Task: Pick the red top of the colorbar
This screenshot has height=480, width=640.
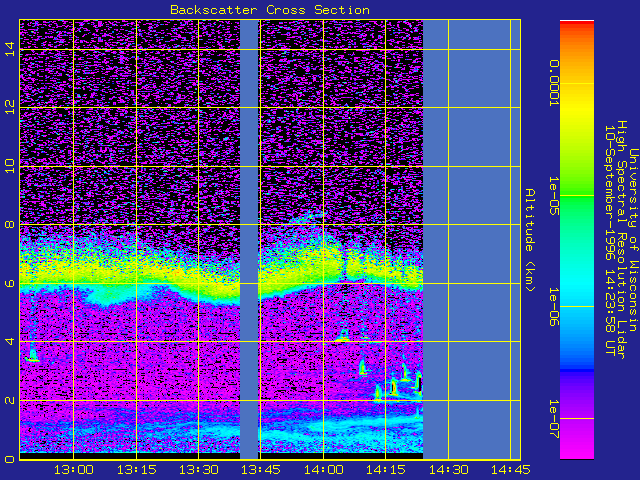Action: (577, 24)
